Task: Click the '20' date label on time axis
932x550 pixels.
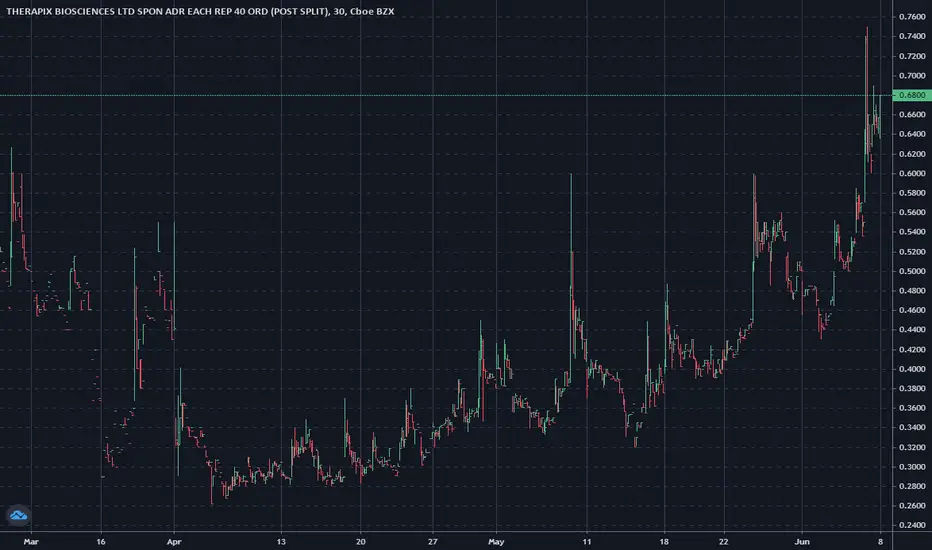Action: pyautogui.click(x=361, y=542)
